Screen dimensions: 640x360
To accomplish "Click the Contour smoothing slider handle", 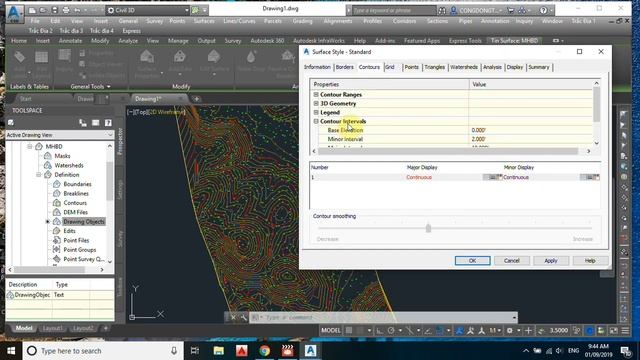I will tap(428, 228).
